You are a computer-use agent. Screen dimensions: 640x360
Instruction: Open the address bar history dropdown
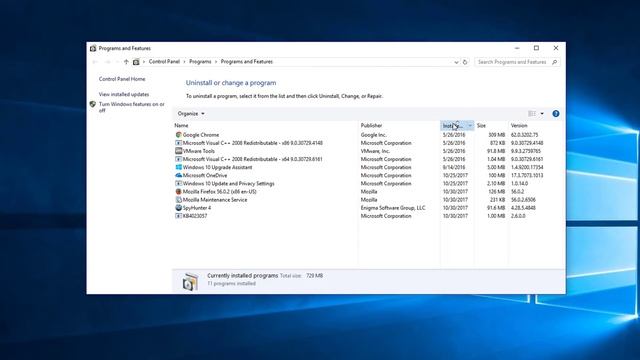pos(456,62)
